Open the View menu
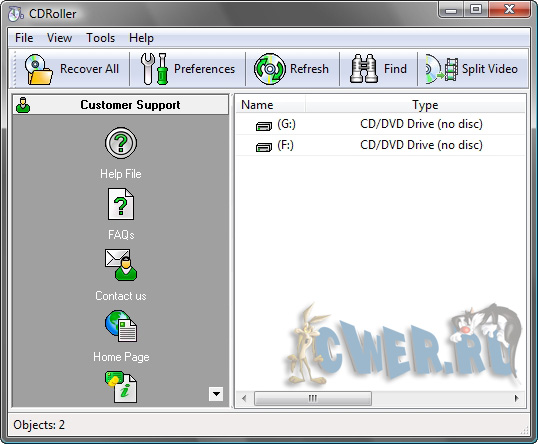Image resolution: width=538 pixels, height=444 pixels. pos(59,38)
